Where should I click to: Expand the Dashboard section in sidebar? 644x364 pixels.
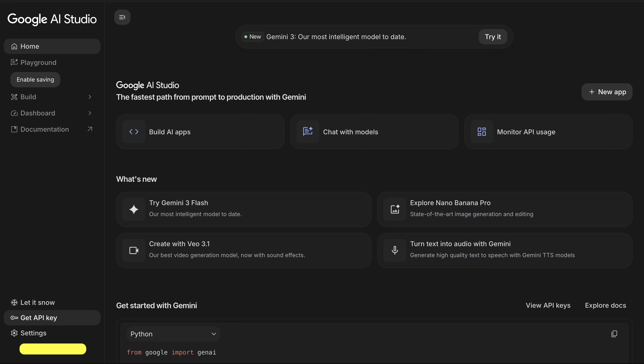(x=90, y=113)
